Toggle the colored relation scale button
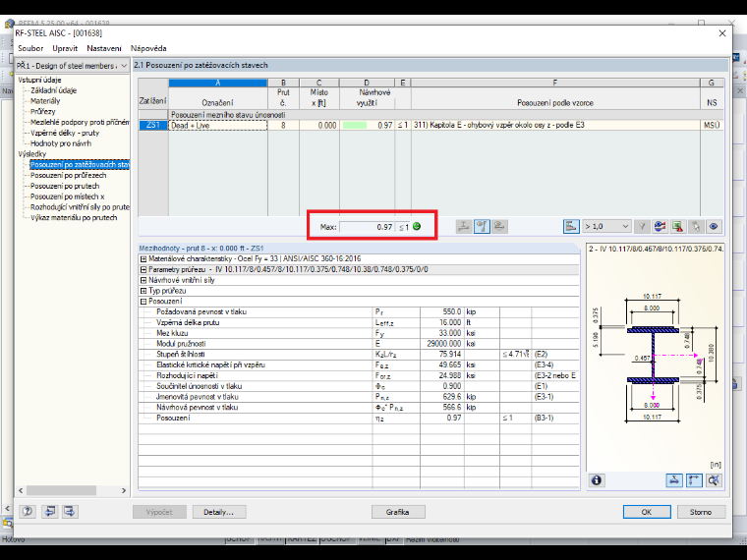Image resolution: width=747 pixels, height=560 pixels. point(660,227)
